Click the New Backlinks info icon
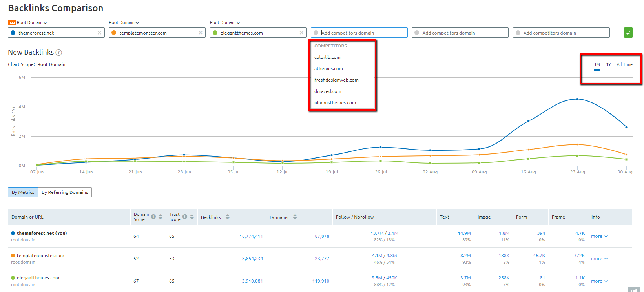The height and width of the screenshot is (292, 644). [x=59, y=53]
